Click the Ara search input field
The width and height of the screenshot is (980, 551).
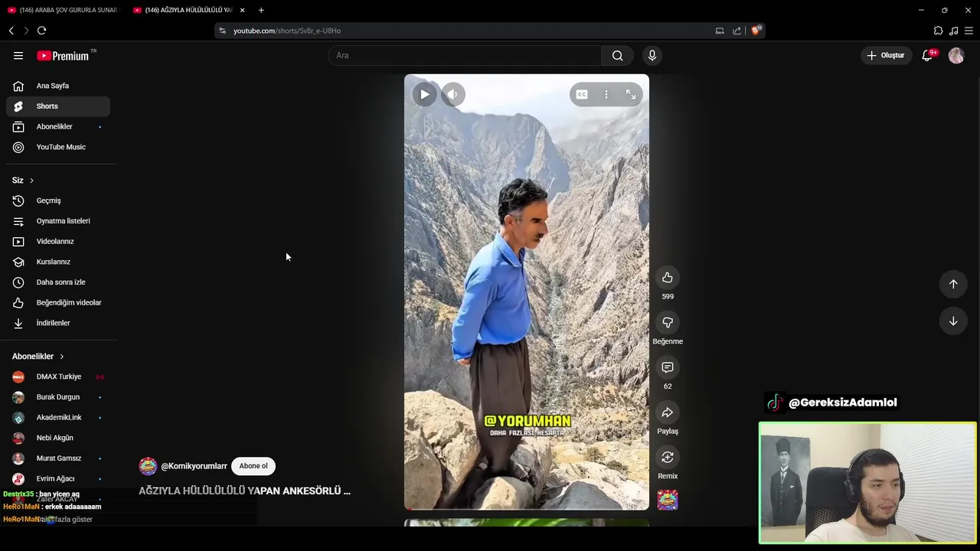point(465,55)
